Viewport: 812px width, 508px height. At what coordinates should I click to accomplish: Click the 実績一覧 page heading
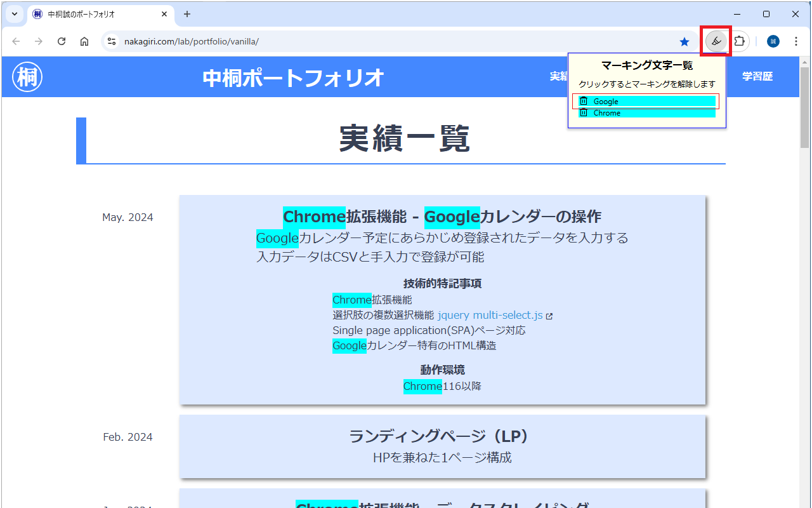(405, 138)
